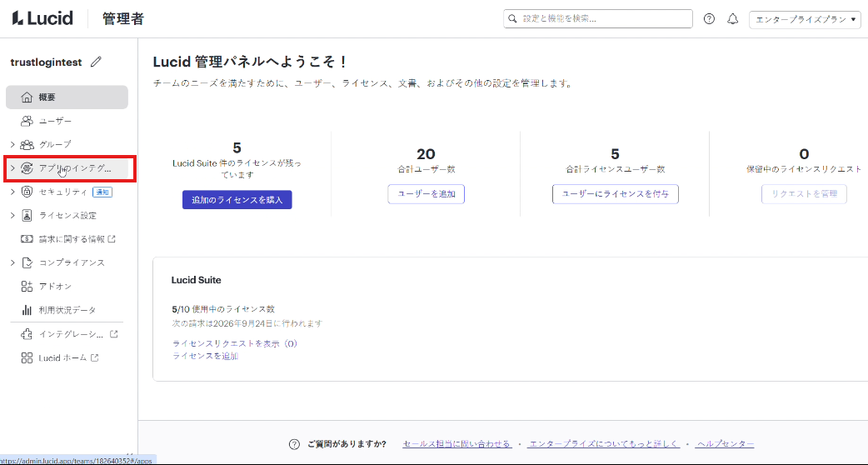This screenshot has width=868, height=465.
Task: Click the Lucid logo
Action: click(42, 19)
